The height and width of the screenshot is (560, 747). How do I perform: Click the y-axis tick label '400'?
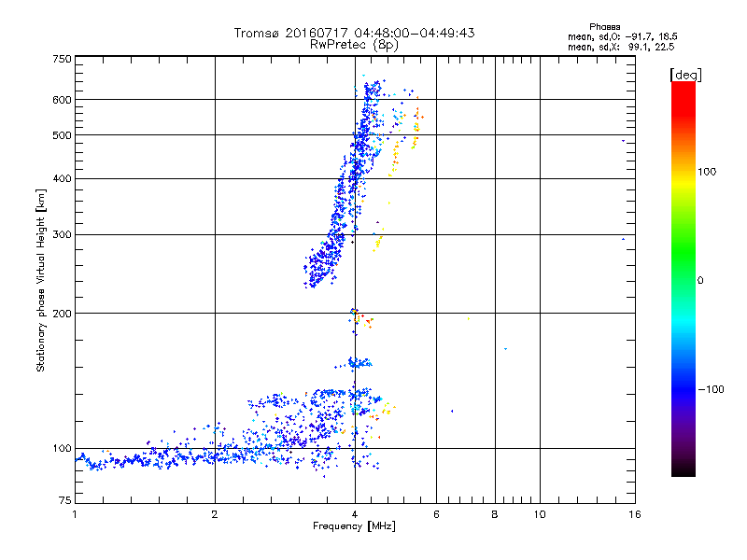(62, 178)
